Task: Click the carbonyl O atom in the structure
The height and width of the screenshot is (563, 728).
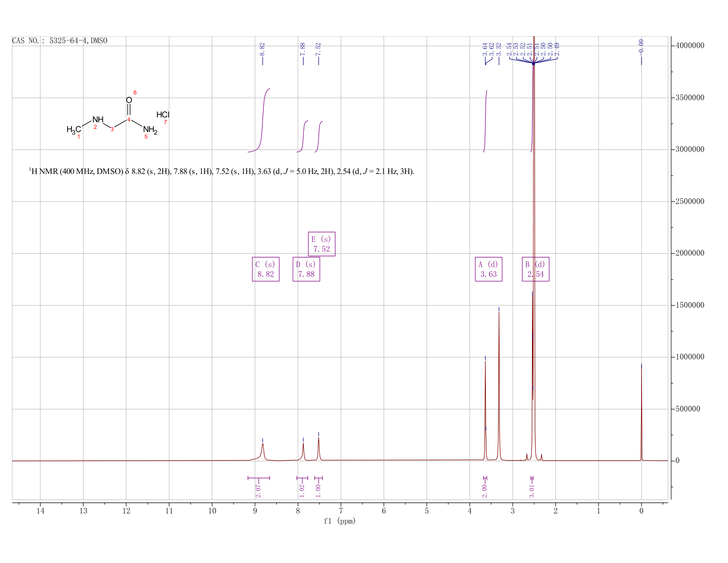Action: click(129, 100)
